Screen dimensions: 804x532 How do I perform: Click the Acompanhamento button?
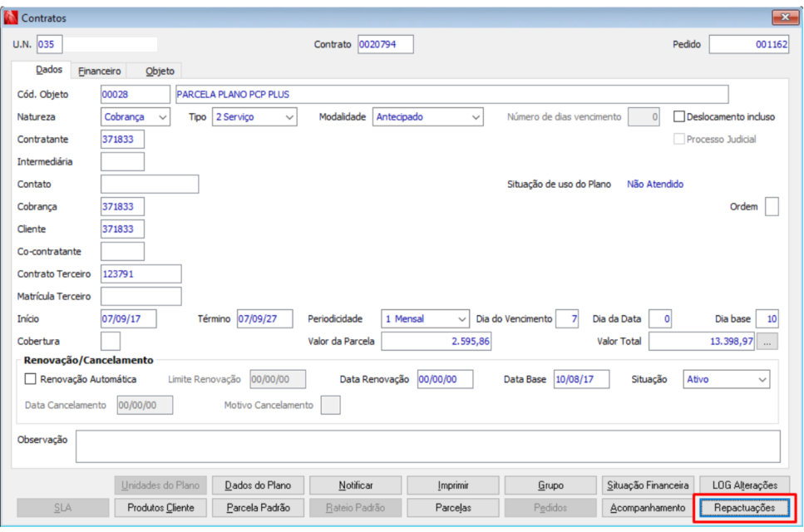(x=648, y=507)
